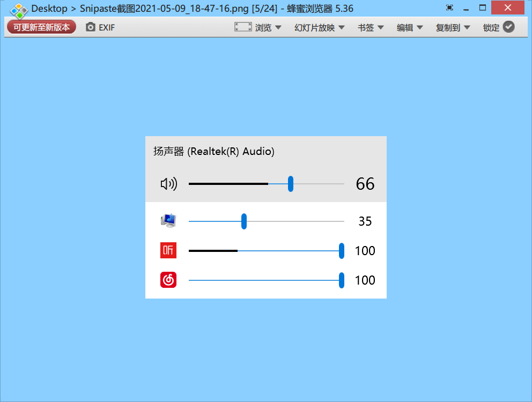Open the 编辑 edit menu

tap(410, 27)
